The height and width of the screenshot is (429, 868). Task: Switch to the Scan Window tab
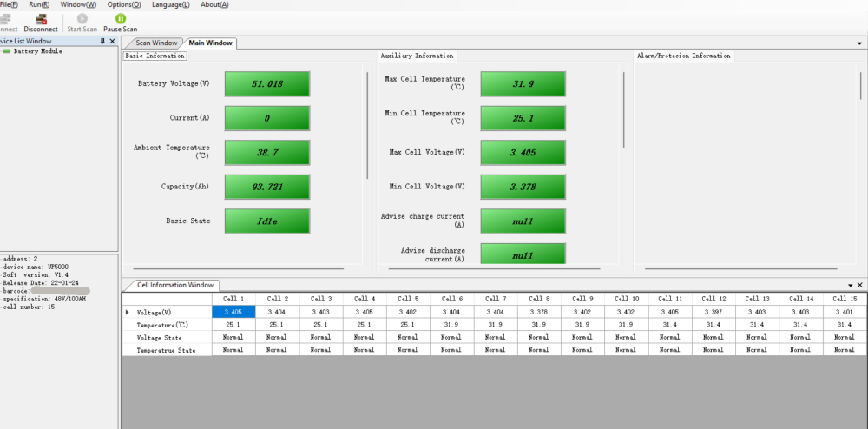click(x=156, y=43)
